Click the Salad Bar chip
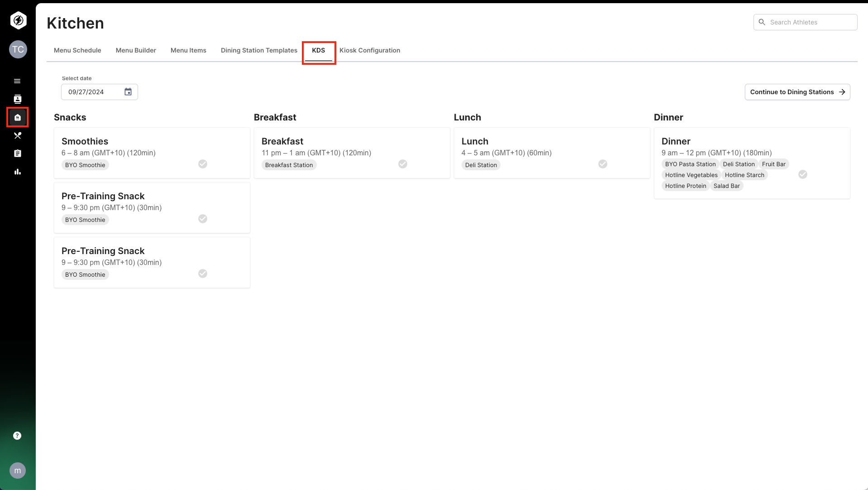 click(x=726, y=186)
